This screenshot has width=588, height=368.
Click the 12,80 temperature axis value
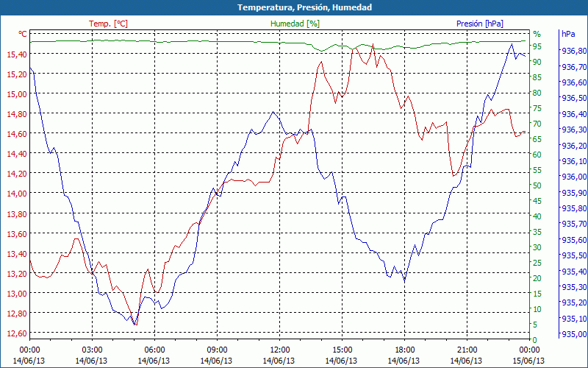(17, 314)
